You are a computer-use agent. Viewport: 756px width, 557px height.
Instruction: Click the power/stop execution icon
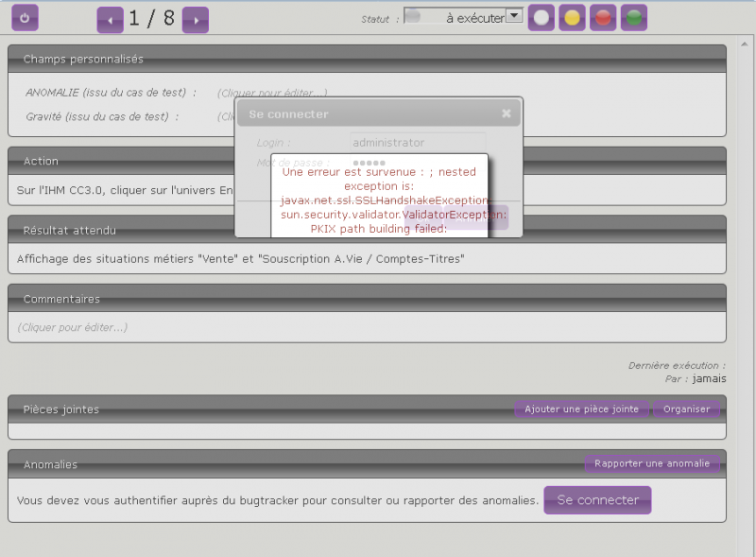click(x=25, y=17)
